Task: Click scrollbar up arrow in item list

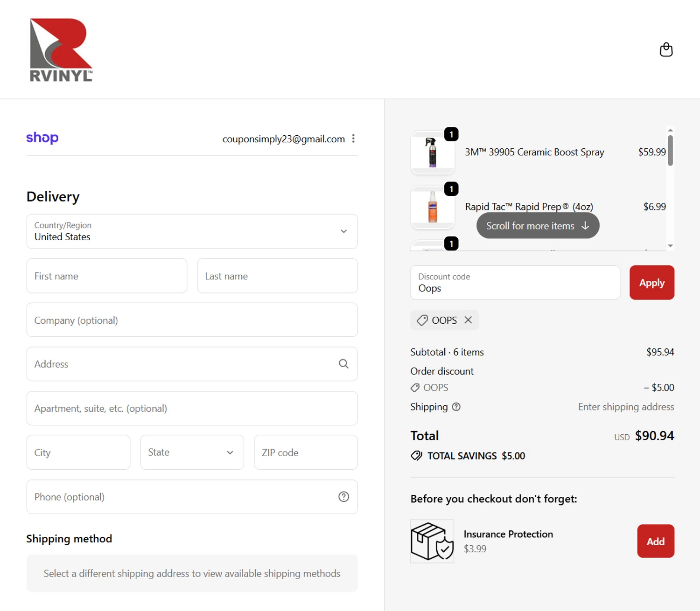Action: click(x=670, y=130)
